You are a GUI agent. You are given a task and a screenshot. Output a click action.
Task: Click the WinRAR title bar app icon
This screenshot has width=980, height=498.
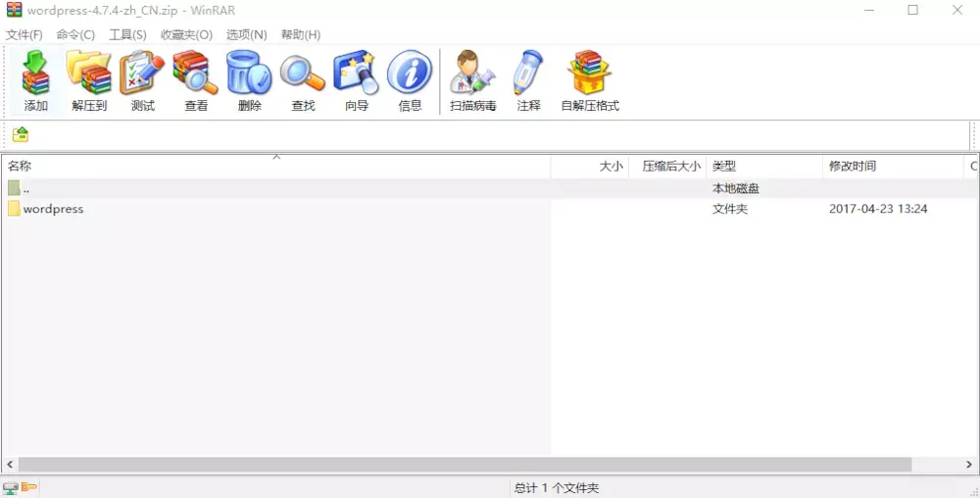click(14, 10)
